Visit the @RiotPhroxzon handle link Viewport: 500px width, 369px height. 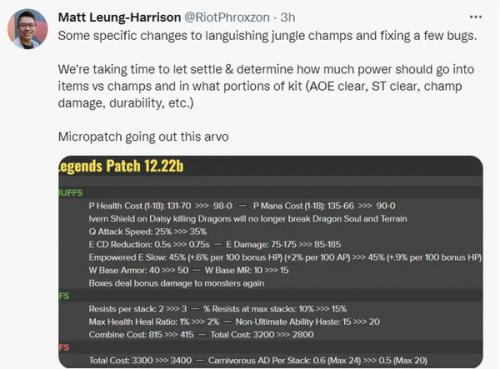pos(227,17)
